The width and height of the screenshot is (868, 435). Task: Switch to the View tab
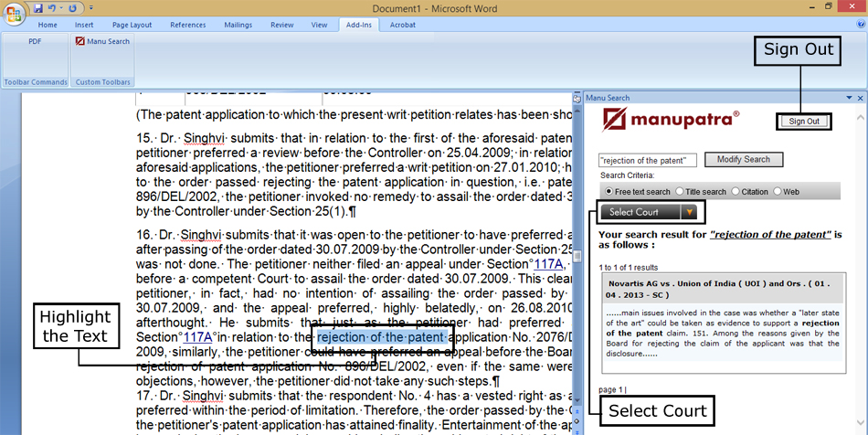point(319,25)
